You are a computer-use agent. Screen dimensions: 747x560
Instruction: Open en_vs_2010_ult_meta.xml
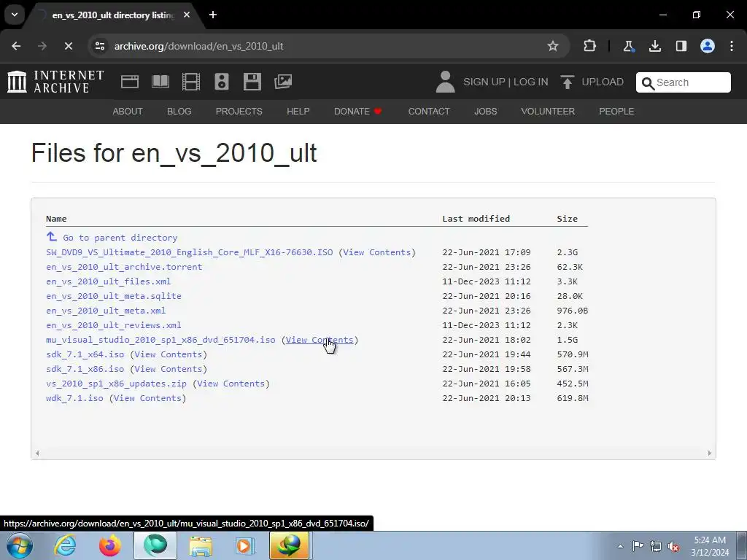[106, 311]
